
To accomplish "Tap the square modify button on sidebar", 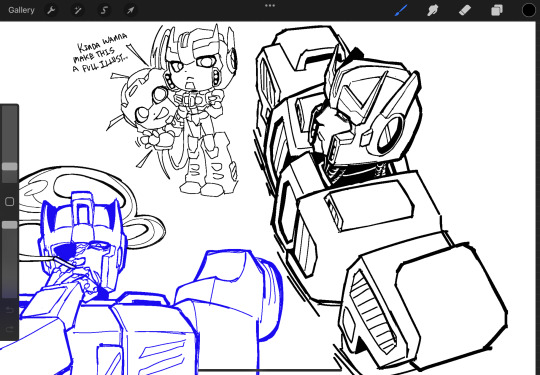I will 10,202.
